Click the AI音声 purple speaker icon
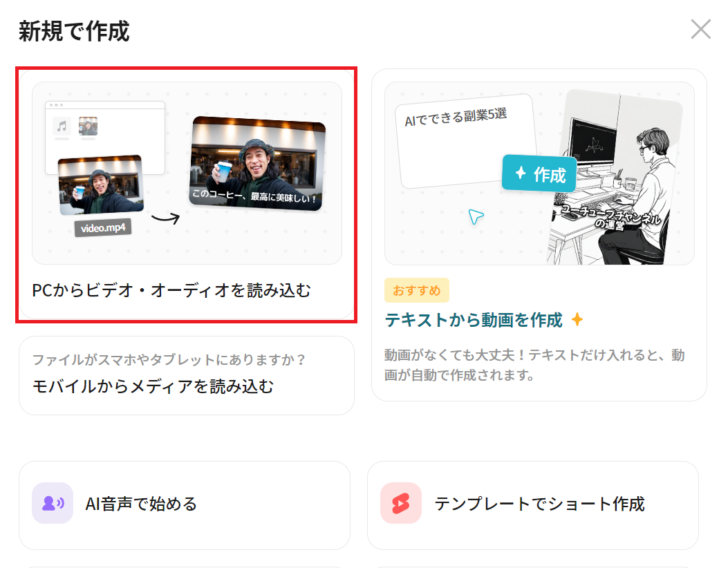The width and height of the screenshot is (728, 568). (53, 503)
